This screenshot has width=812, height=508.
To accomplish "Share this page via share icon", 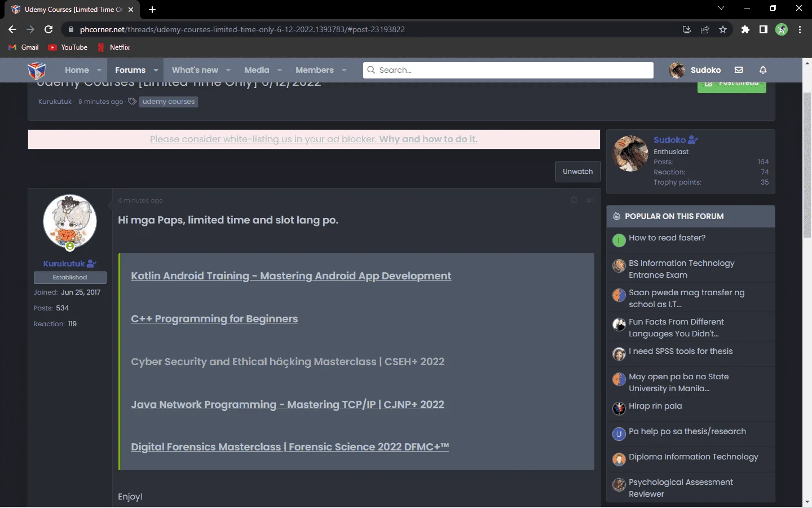I will [x=705, y=30].
